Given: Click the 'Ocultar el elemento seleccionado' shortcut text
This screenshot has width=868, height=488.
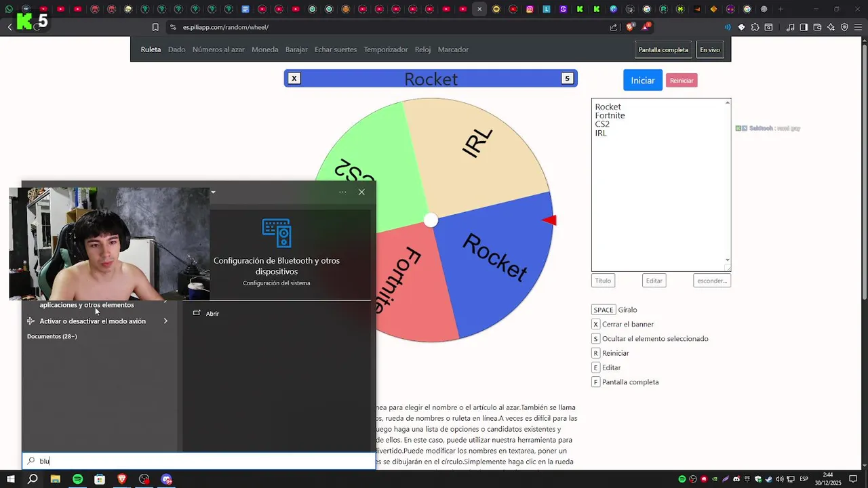Looking at the screenshot, I should point(655,339).
